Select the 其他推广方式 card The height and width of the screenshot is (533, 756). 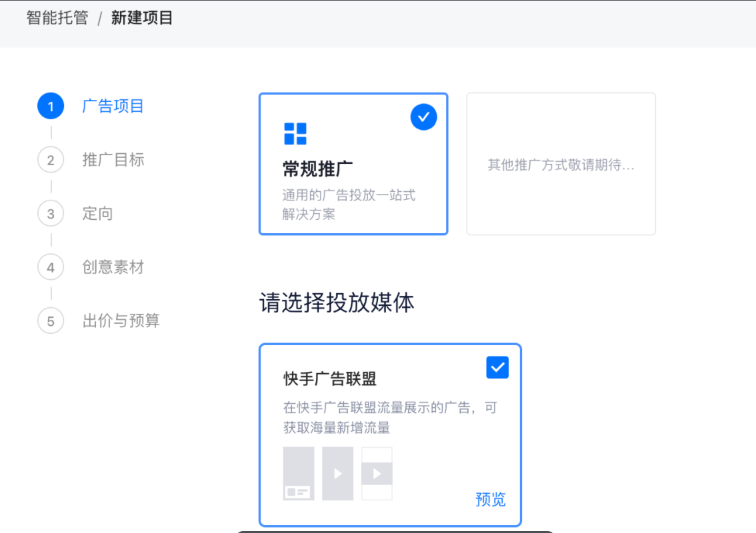click(x=561, y=164)
